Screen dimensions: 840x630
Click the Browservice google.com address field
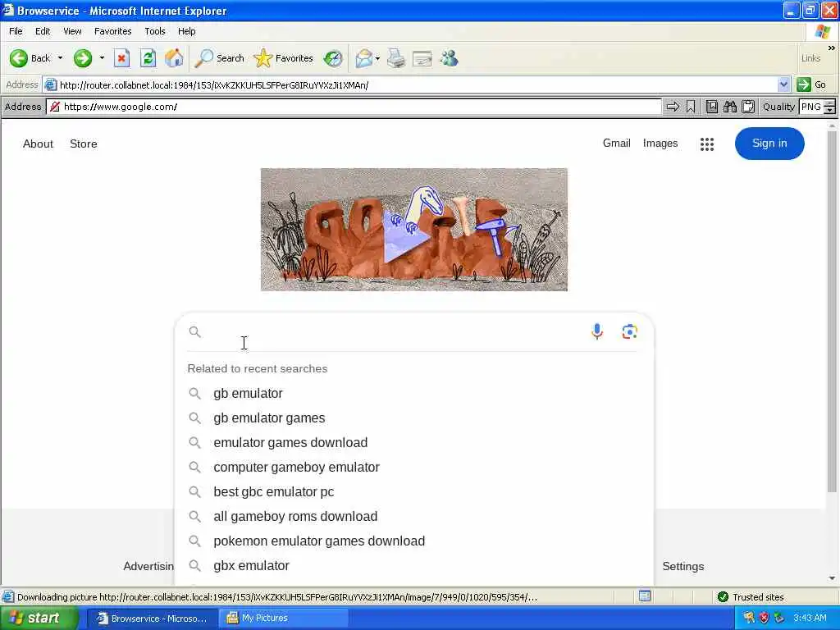[x=354, y=107]
